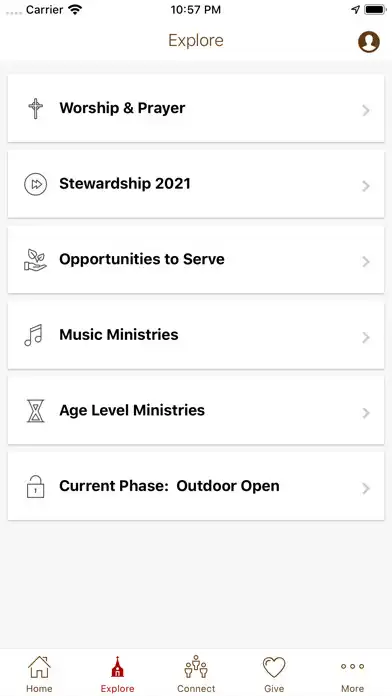Expand Music Ministries using the chevron arrow
Screen dimensions: 392x696
(366, 337)
